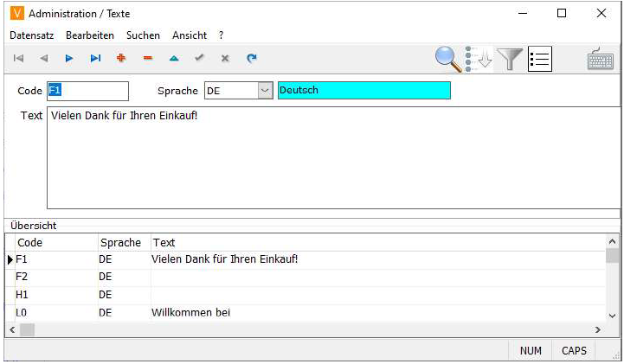Open the Datensatz menu

[31, 35]
